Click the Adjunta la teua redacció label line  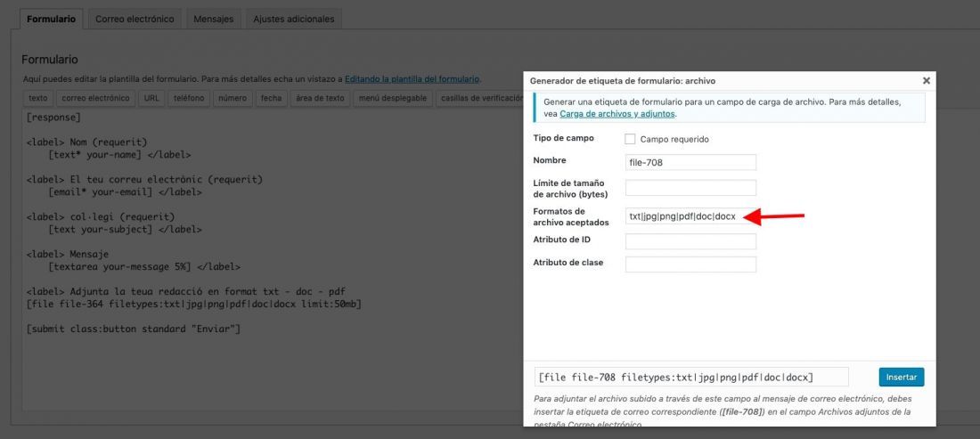(x=185, y=291)
